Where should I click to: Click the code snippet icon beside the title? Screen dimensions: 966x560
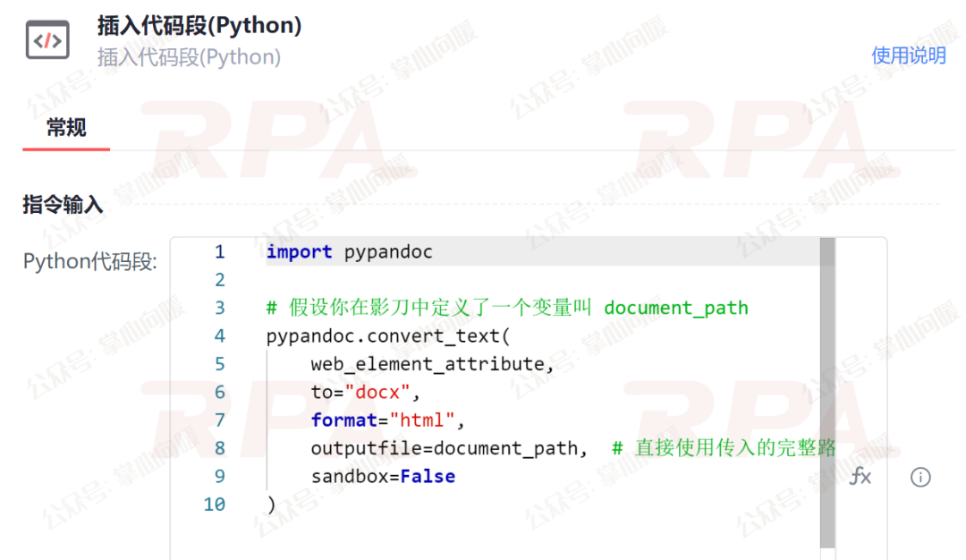[47, 41]
